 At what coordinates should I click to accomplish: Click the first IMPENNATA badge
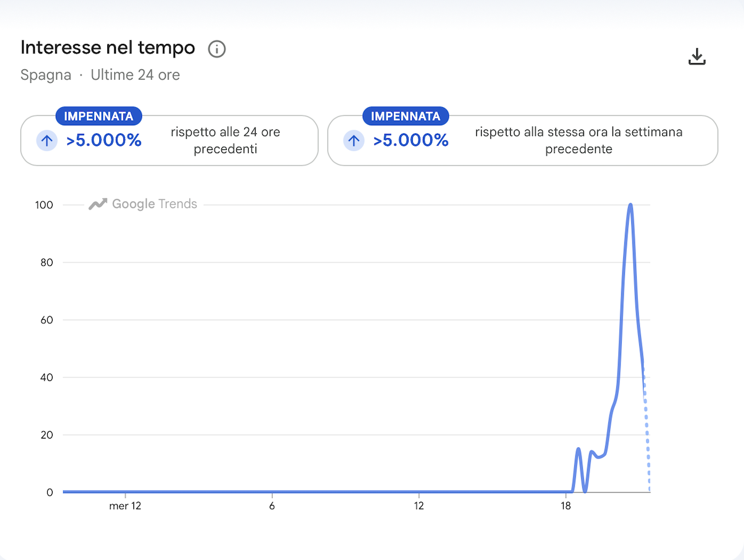(x=99, y=116)
